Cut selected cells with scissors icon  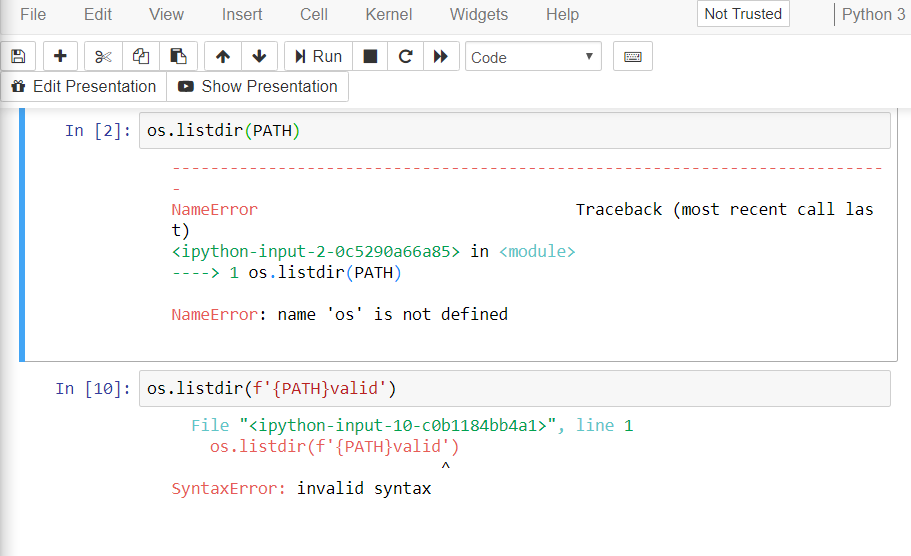tap(103, 57)
